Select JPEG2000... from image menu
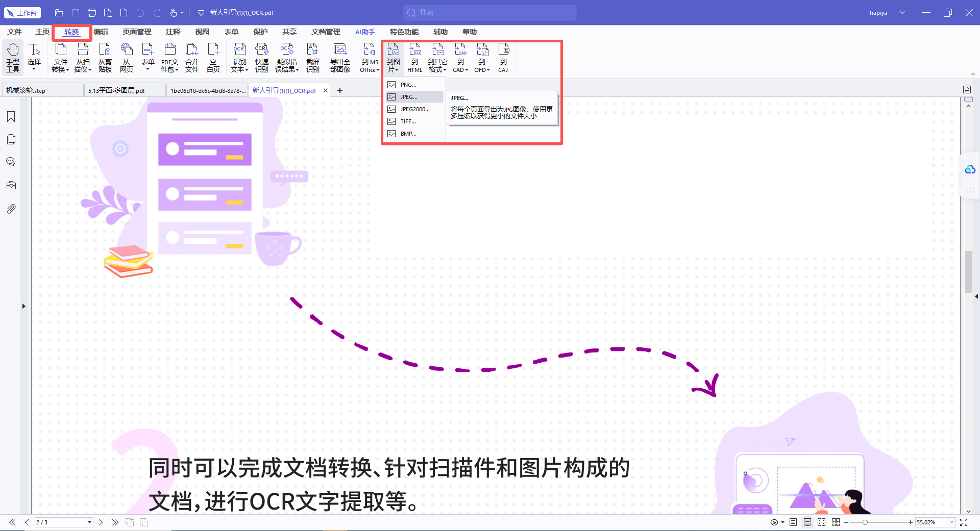The image size is (980, 531). point(414,109)
